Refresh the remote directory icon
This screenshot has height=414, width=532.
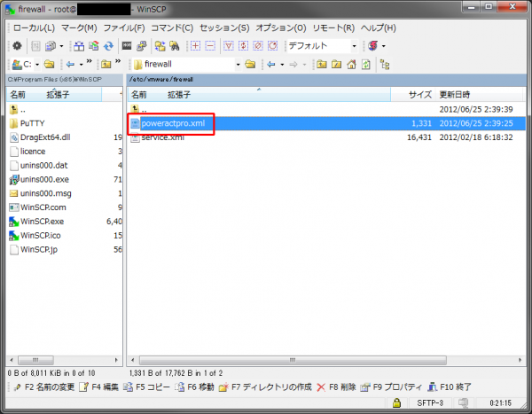tap(366, 64)
